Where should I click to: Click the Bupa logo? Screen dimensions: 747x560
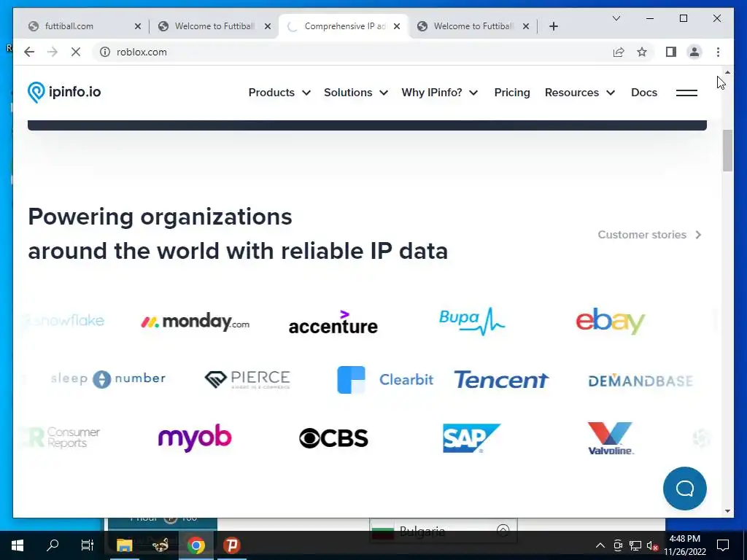(472, 321)
